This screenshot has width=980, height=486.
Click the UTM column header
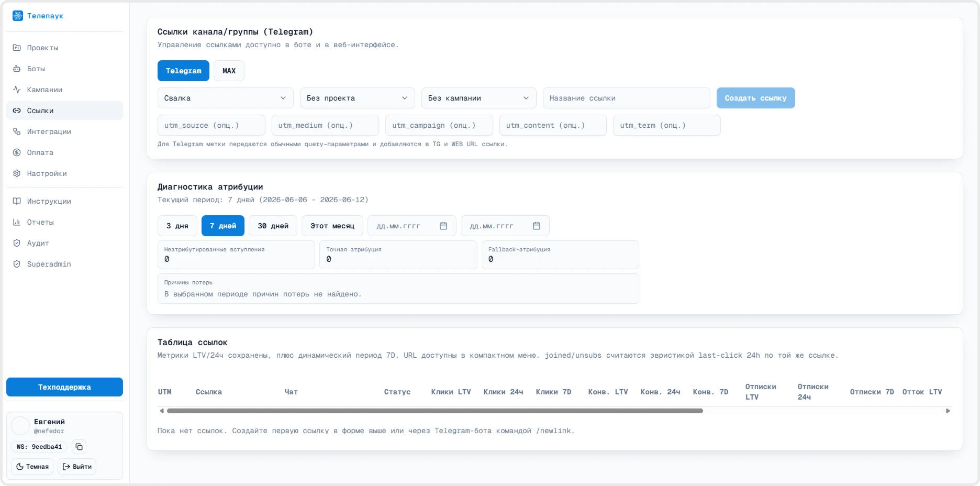tap(165, 392)
